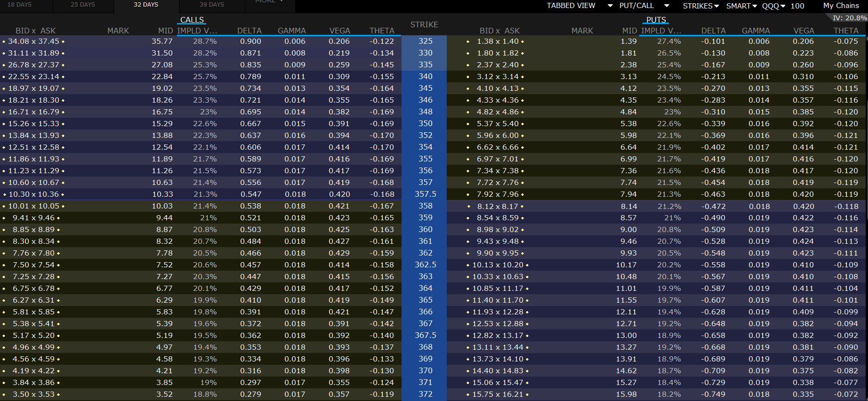The height and width of the screenshot is (401, 868).
Task: Sort by calls DELTA column header
Action: point(249,31)
